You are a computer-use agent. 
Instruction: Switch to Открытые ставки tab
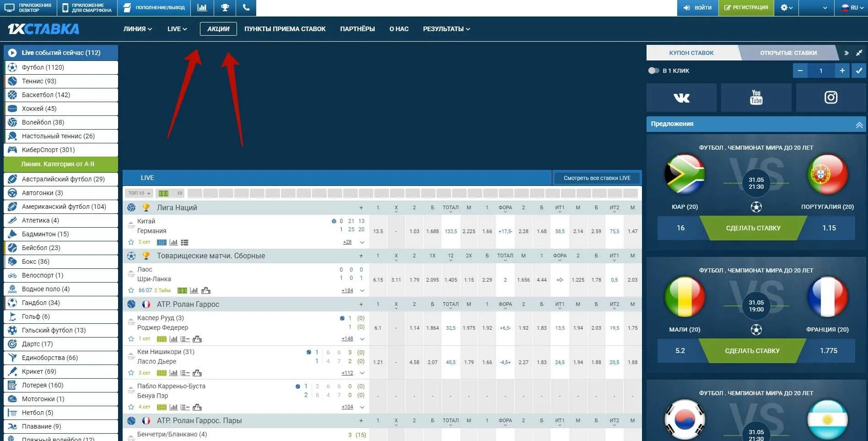tap(788, 53)
